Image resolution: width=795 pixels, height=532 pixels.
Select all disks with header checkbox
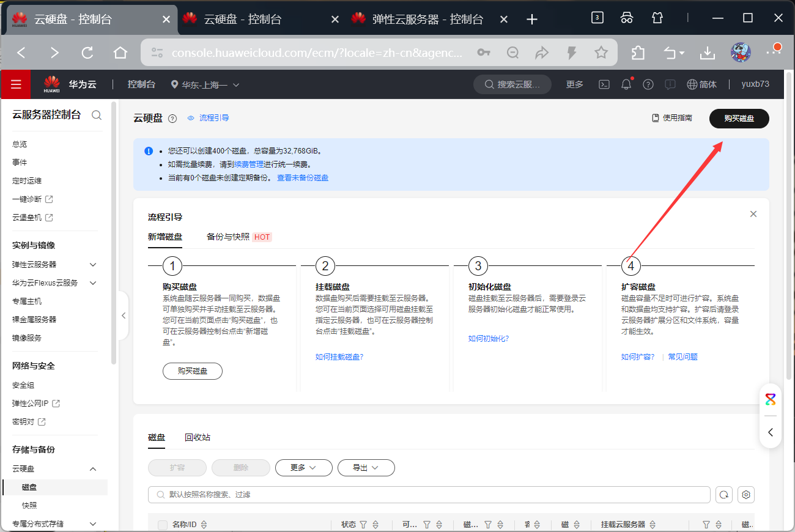pyautogui.click(x=163, y=525)
